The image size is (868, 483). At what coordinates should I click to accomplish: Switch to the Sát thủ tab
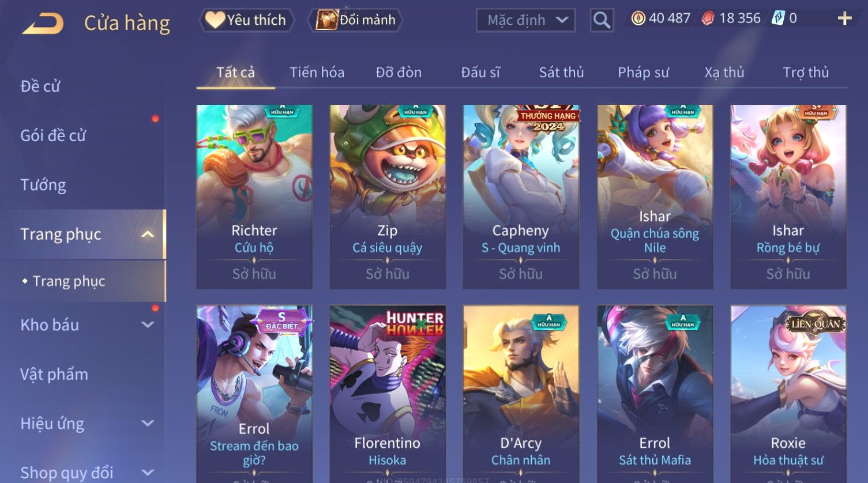point(561,73)
